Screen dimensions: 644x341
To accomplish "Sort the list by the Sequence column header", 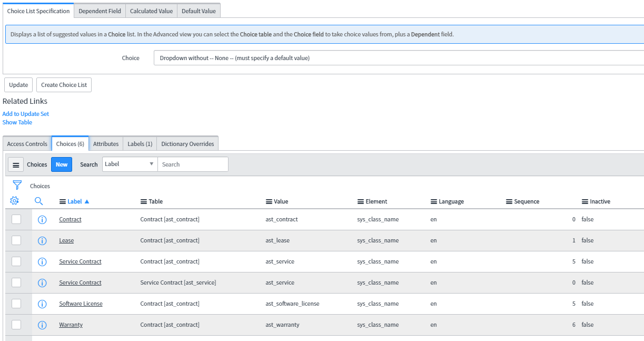I will 527,201.
